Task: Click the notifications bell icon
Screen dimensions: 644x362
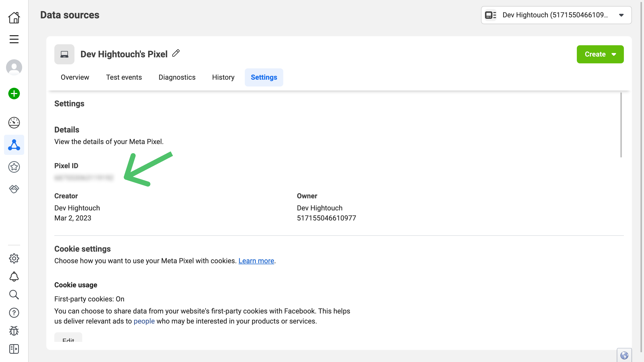Action: tap(14, 277)
